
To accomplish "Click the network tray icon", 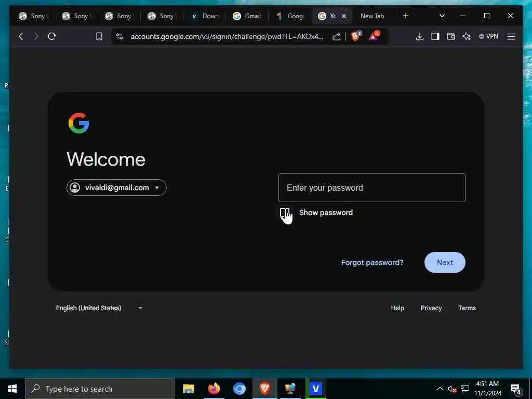I will tap(465, 389).
